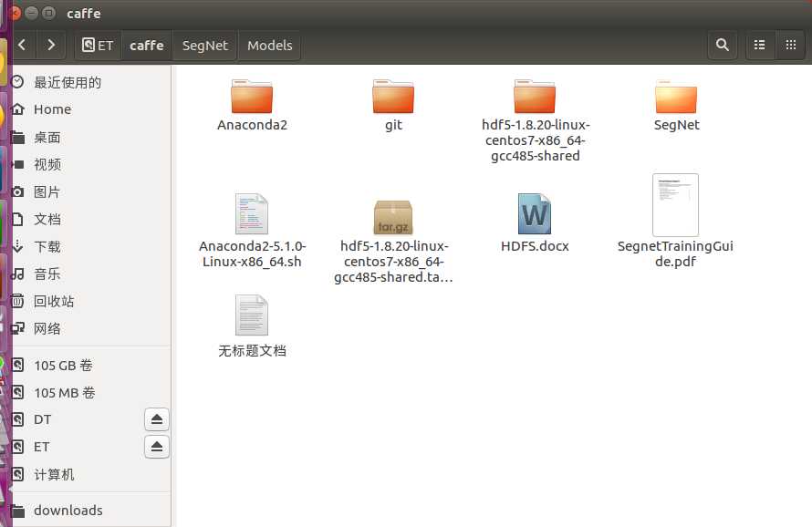Click the Anaconda2 folder name label
Image resolution: width=812 pixels, height=527 pixels.
(252, 125)
